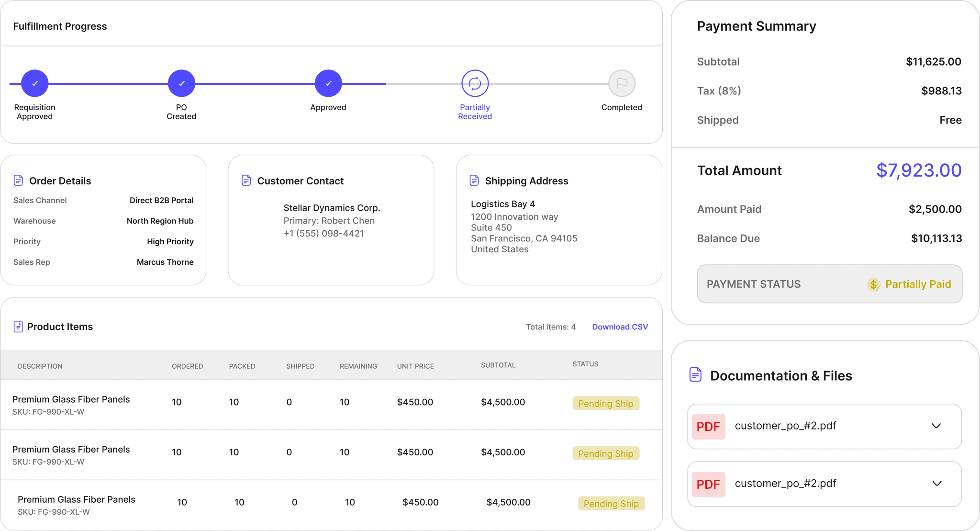This screenshot has width=980, height=531.
Task: Click the Total Amount $7,923.00 value
Action: coord(918,170)
